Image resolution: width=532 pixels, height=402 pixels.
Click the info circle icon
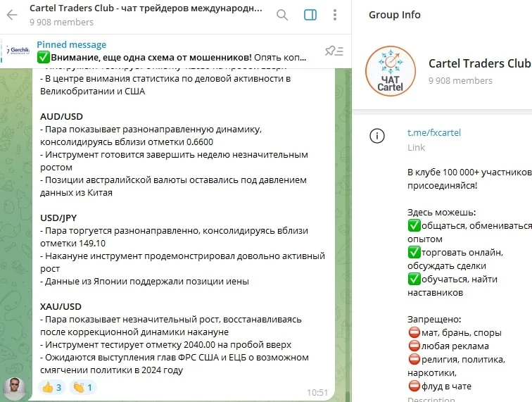click(x=377, y=136)
